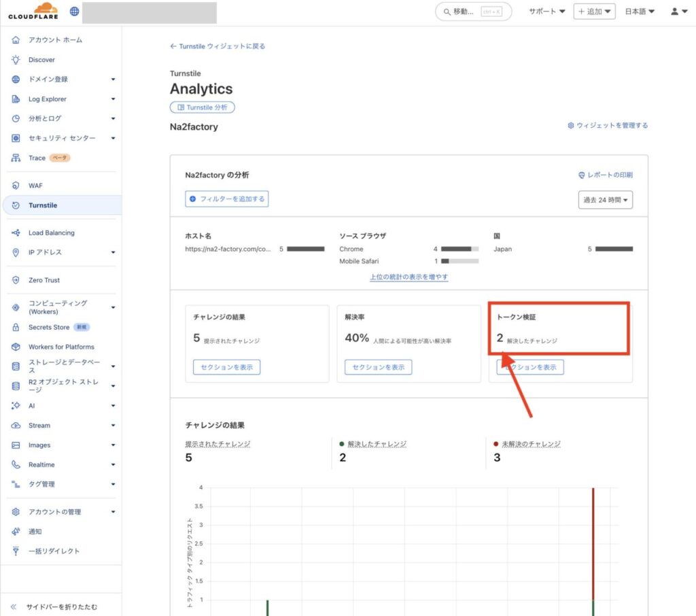The image size is (696, 616).
Task: Click the user account avatar icon
Action: coord(674,12)
